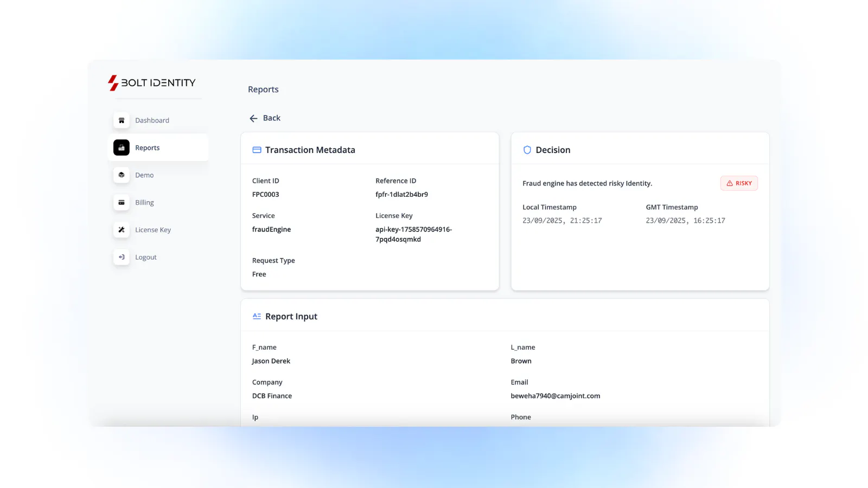The height and width of the screenshot is (488, 868).
Task: Click the Request Type value Free
Action: [x=259, y=274]
